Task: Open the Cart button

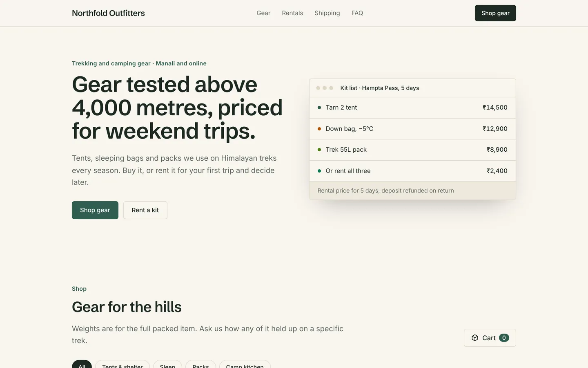Action: pyautogui.click(x=490, y=338)
